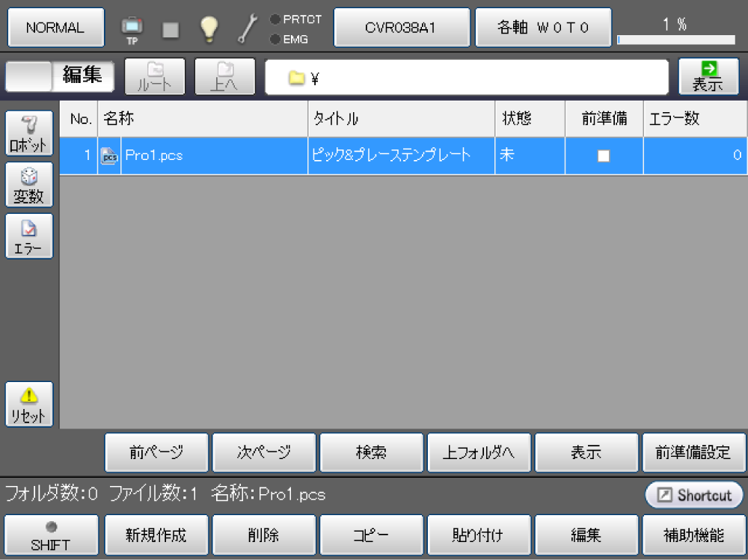Click the light bulb icon in top bar
The height and width of the screenshot is (560, 748).
click(x=209, y=28)
